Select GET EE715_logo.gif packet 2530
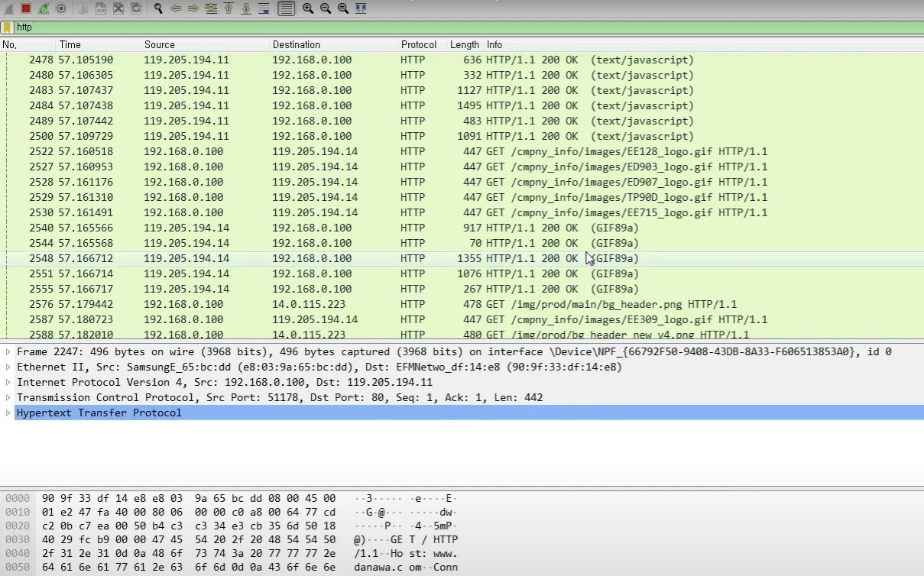Image resolution: width=924 pixels, height=576 pixels. tap(462, 212)
